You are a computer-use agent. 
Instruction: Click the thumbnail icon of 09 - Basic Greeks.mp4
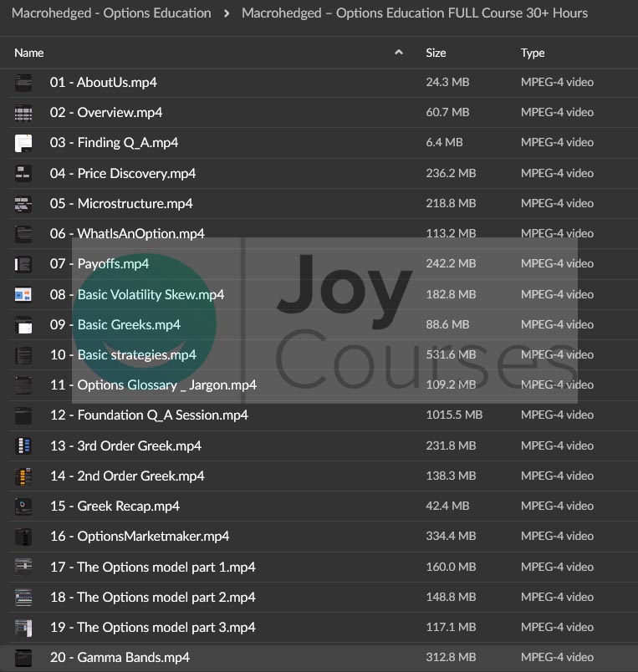[23, 325]
